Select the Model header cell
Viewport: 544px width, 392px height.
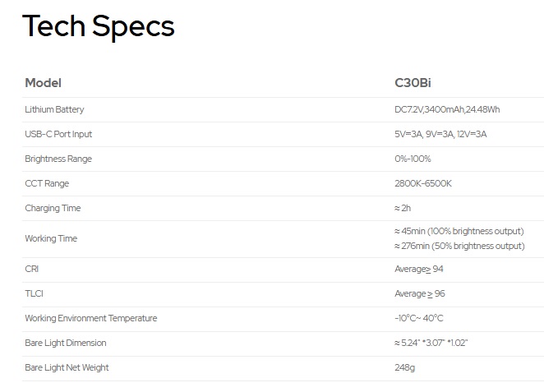tap(43, 83)
